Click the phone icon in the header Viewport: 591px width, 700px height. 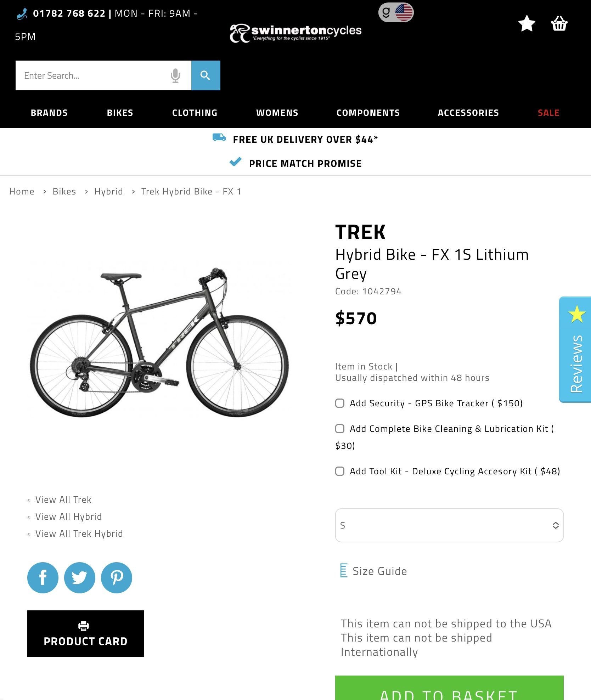(22, 14)
